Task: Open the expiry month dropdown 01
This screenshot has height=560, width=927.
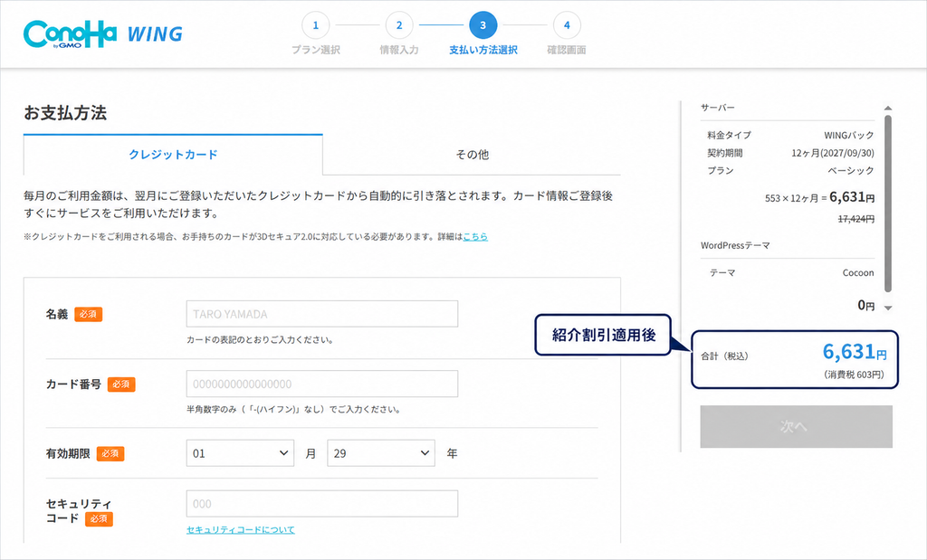Action: pos(240,453)
